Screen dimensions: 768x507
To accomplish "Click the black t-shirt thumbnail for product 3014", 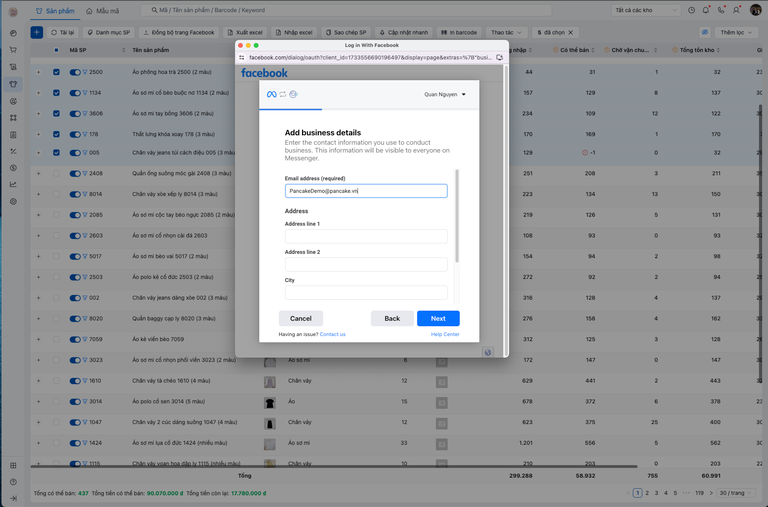I will [x=270, y=401].
